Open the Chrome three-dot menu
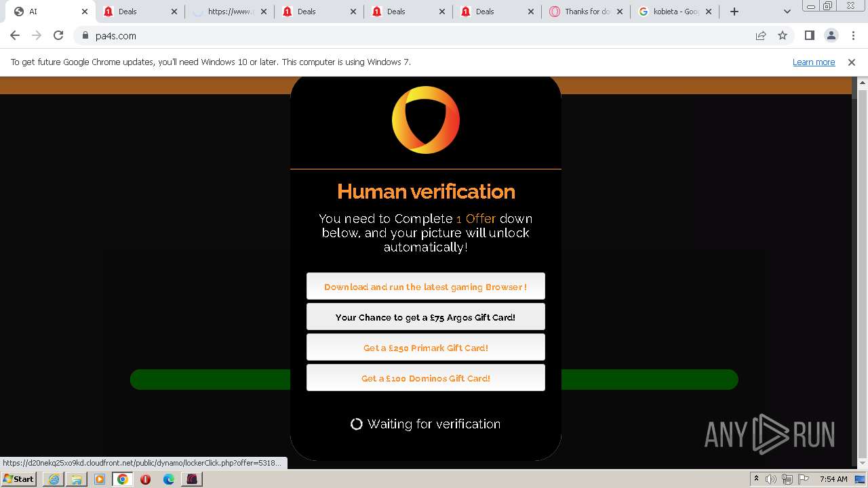This screenshot has width=868, height=488. 853,35
